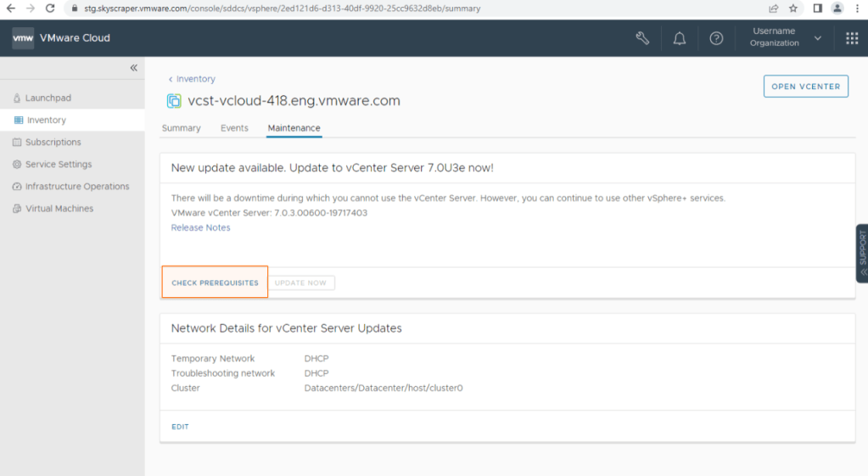The height and width of the screenshot is (476, 868).
Task: Go back to Inventory breadcrumb
Action: (x=195, y=79)
